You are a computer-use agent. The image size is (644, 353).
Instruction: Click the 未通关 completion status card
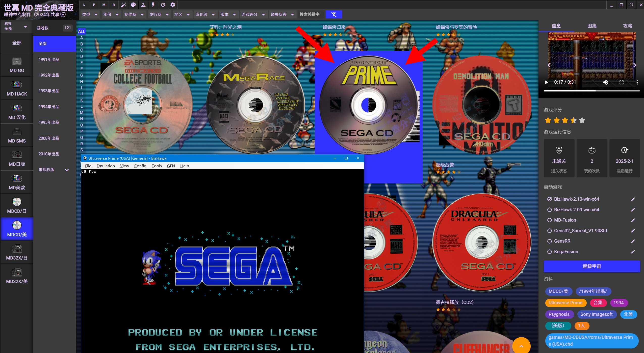559,158
